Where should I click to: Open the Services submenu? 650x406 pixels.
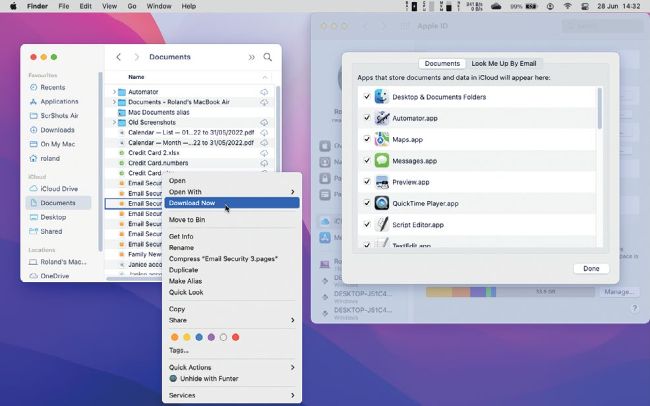click(x=232, y=396)
